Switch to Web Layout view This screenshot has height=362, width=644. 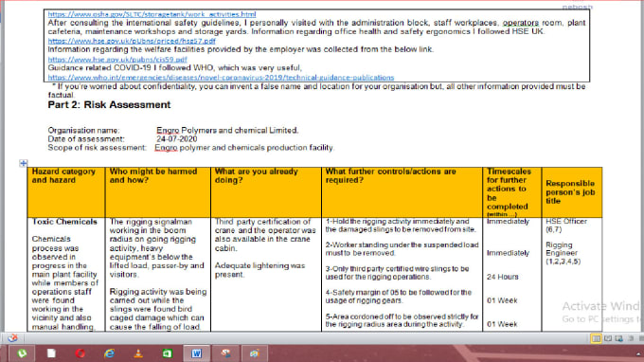click(619, 338)
